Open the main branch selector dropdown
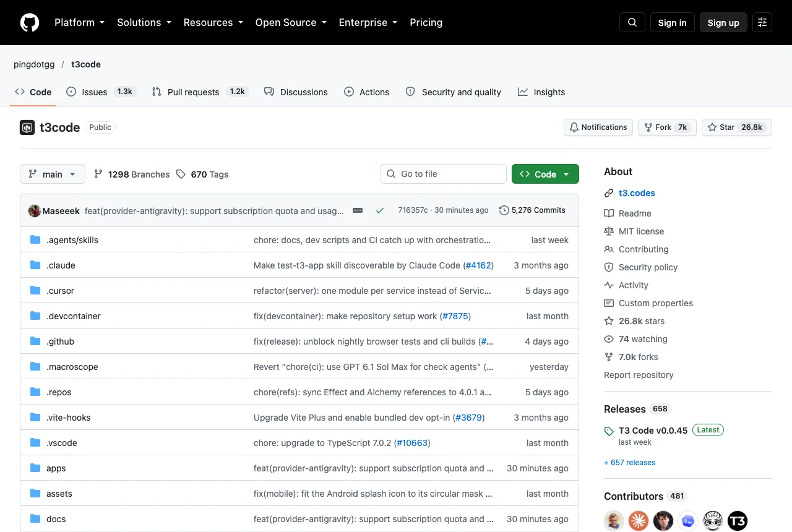 click(x=53, y=174)
